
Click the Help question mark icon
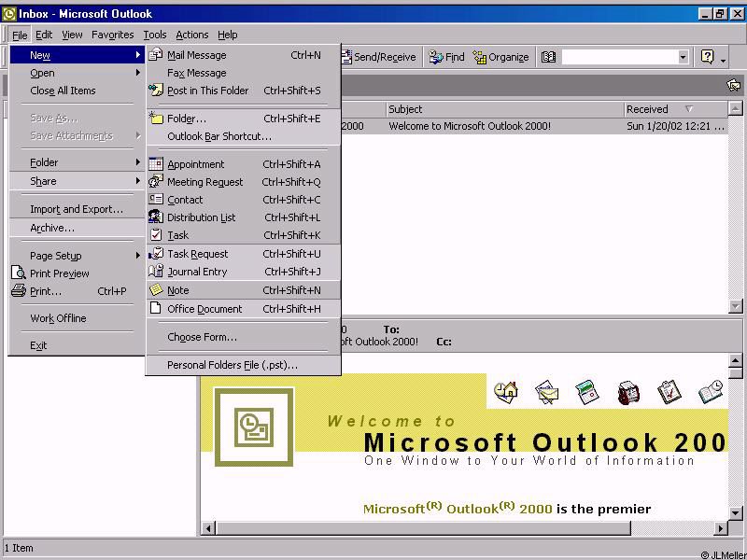click(x=708, y=57)
